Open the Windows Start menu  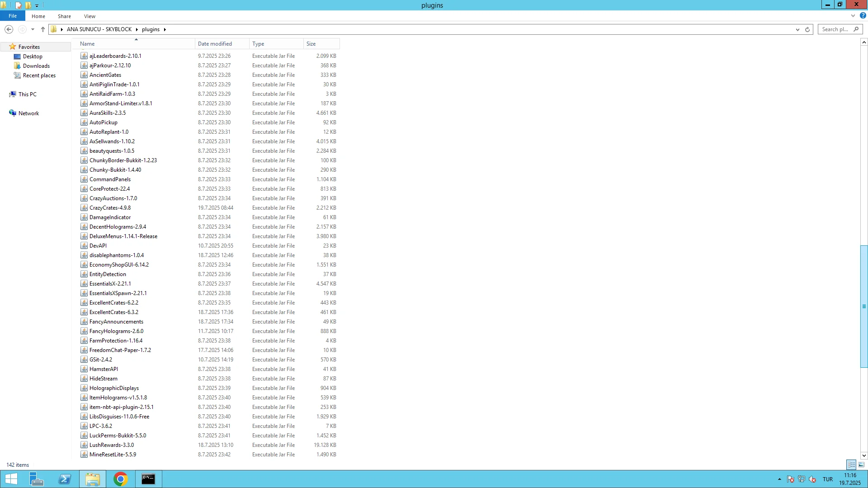(11, 479)
